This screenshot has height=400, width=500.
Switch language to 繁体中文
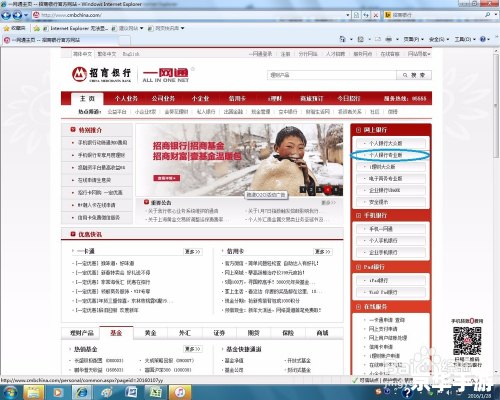(x=107, y=54)
